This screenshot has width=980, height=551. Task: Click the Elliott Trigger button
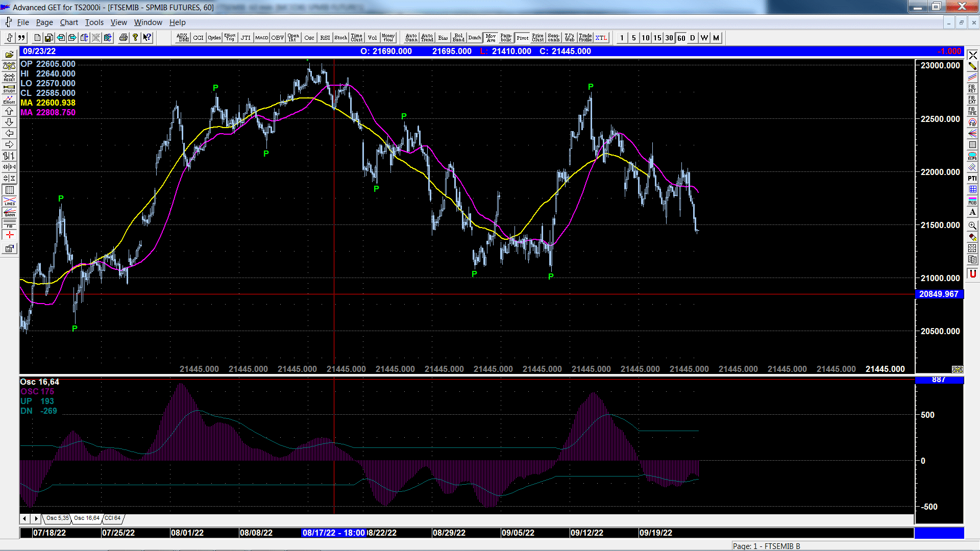(x=230, y=38)
